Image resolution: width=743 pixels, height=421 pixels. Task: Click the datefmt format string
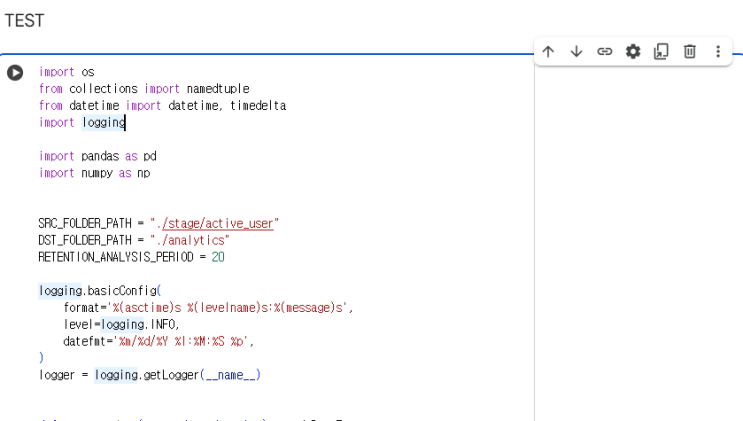pos(181,341)
